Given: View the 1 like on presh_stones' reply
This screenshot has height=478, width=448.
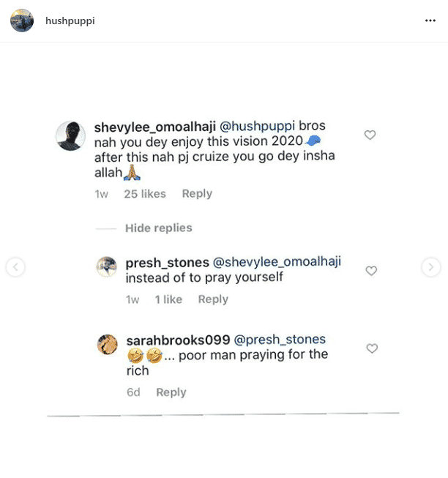Looking at the screenshot, I should (x=168, y=299).
